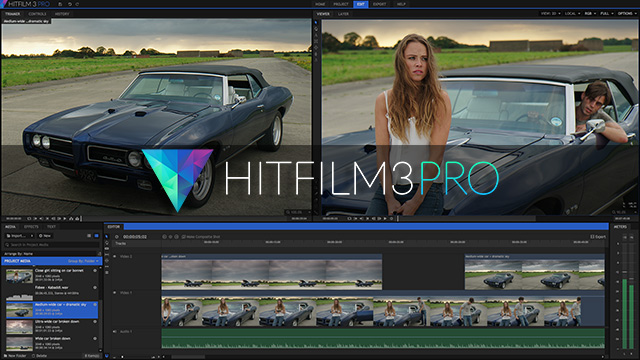The image size is (640, 360).
Task: Switch to the Effects tab
Action: point(31,227)
